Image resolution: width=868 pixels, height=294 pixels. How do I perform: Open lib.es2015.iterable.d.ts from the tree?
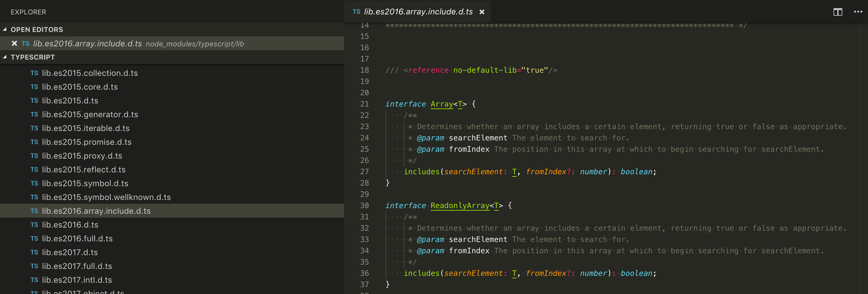[86, 128]
